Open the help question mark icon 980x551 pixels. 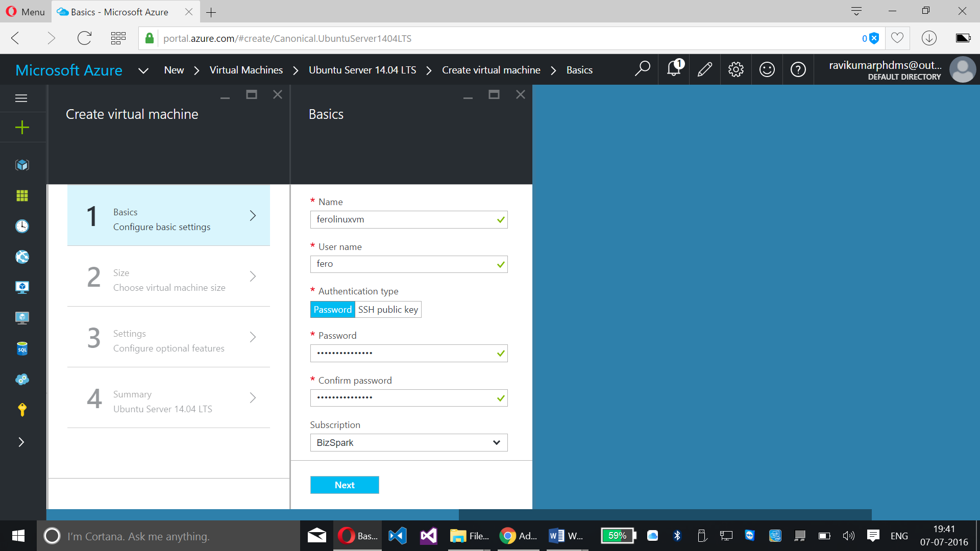pyautogui.click(x=798, y=69)
